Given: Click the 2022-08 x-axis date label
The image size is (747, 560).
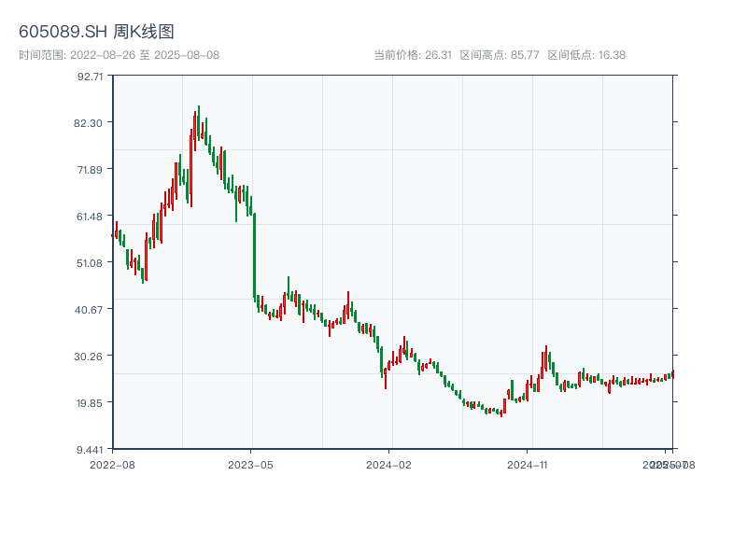Looking at the screenshot, I should tap(112, 464).
